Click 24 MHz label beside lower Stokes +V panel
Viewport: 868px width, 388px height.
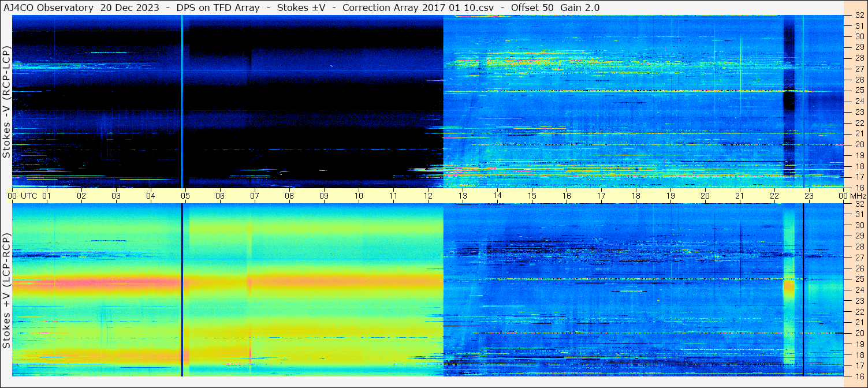coord(859,290)
